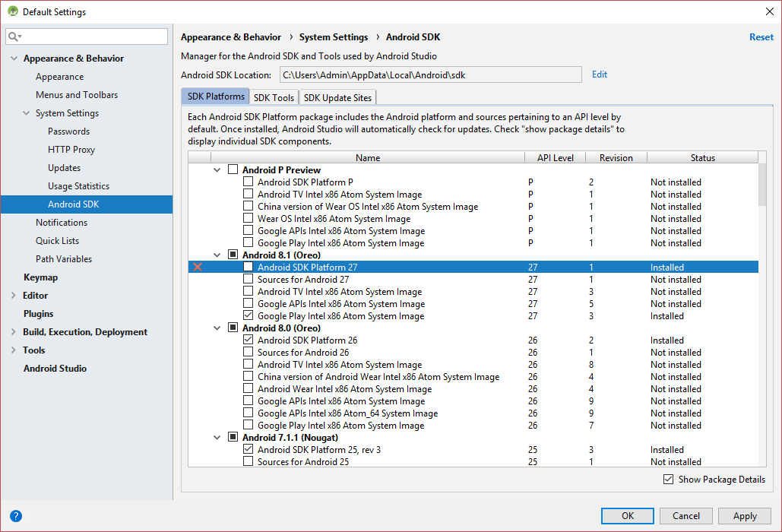Collapse the Android 8.1 (Oreo) group
782x532 pixels.
[217, 255]
